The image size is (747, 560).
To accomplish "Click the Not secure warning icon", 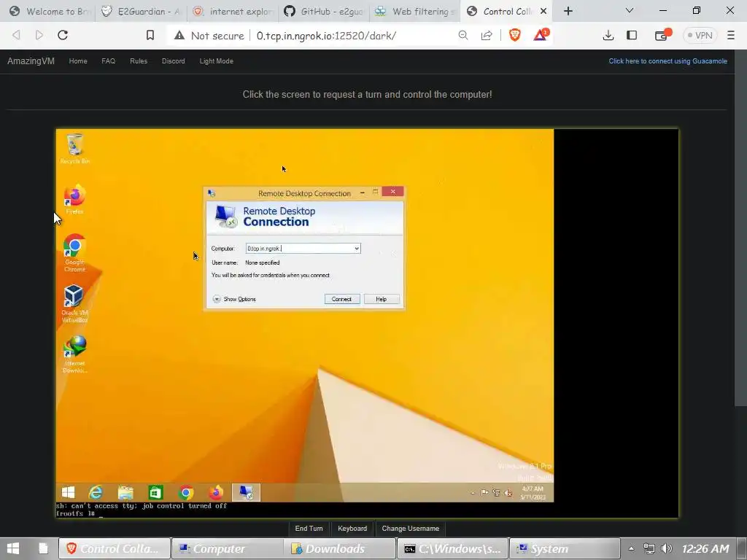I will [x=179, y=35].
